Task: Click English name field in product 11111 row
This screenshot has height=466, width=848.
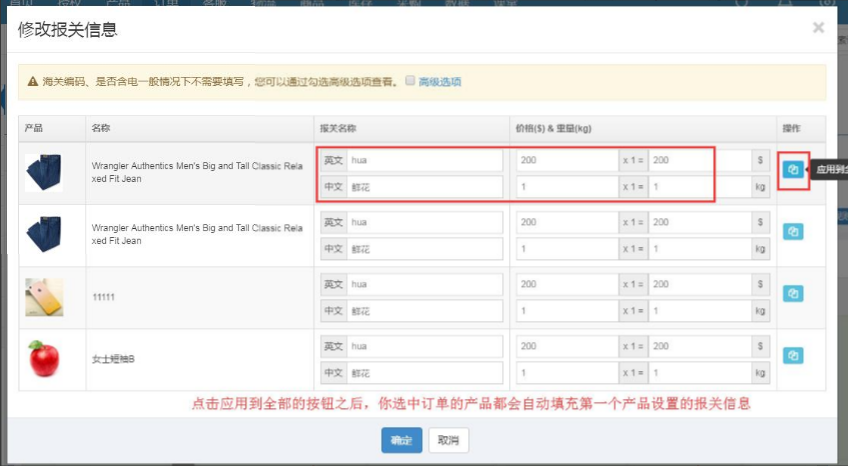Action: tap(424, 284)
